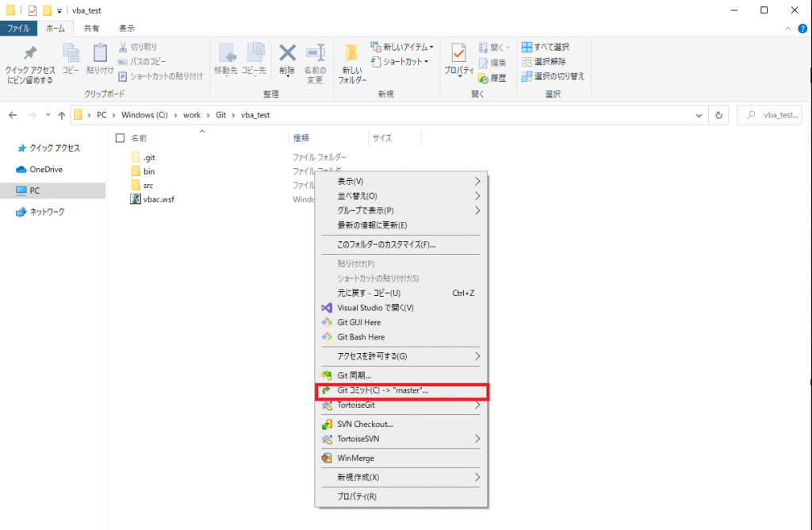Expand the breadcrumb chevron after Git

pyautogui.click(x=232, y=114)
